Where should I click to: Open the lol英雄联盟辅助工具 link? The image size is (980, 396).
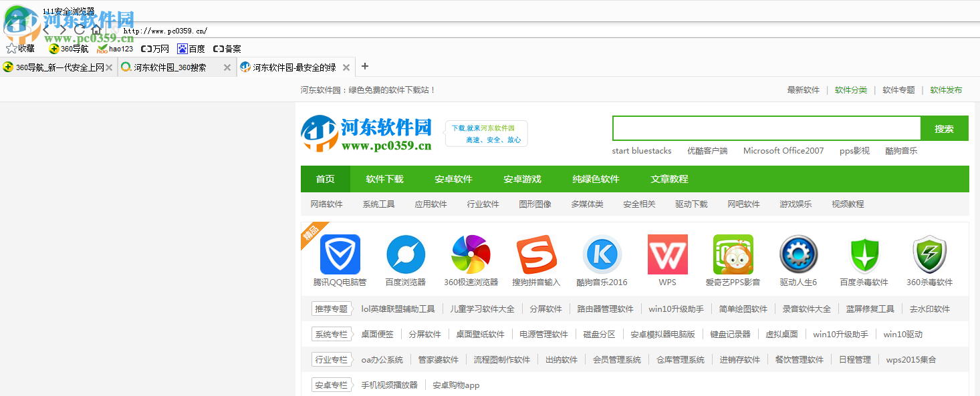click(x=398, y=309)
